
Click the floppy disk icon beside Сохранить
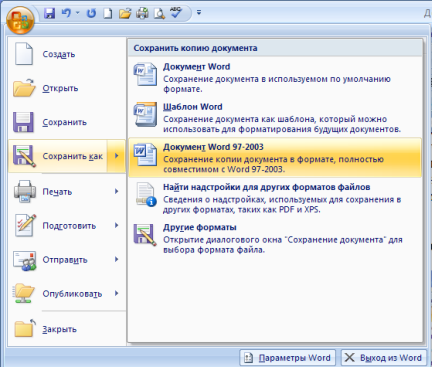click(23, 122)
